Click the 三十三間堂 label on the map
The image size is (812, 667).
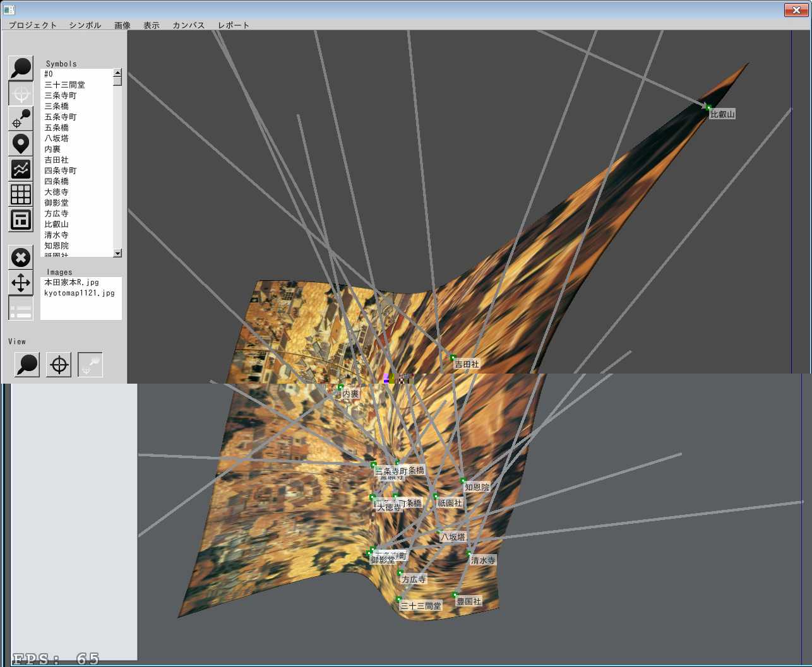click(421, 605)
